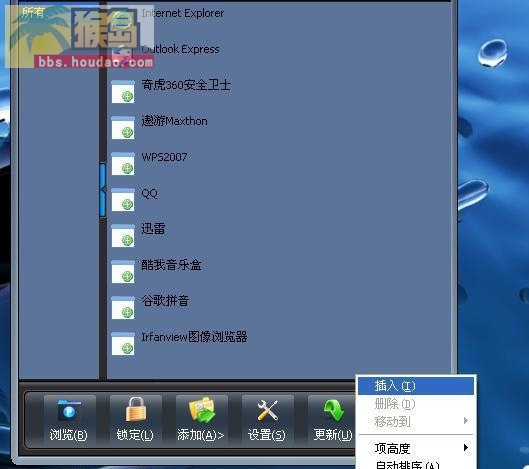Click the icon next to 遨游Maxthon
The width and height of the screenshot is (529, 469).
tap(123, 128)
